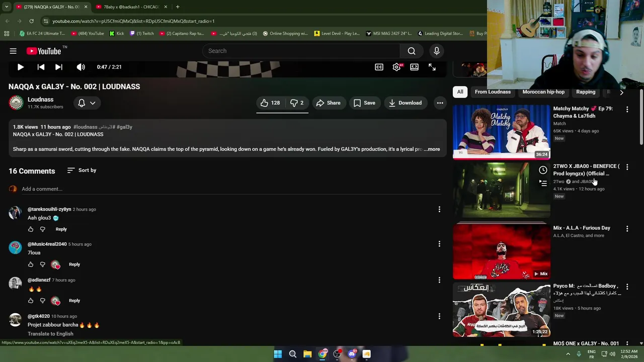
Task: Open the Sort by comments dropdown
Action: pos(82,170)
